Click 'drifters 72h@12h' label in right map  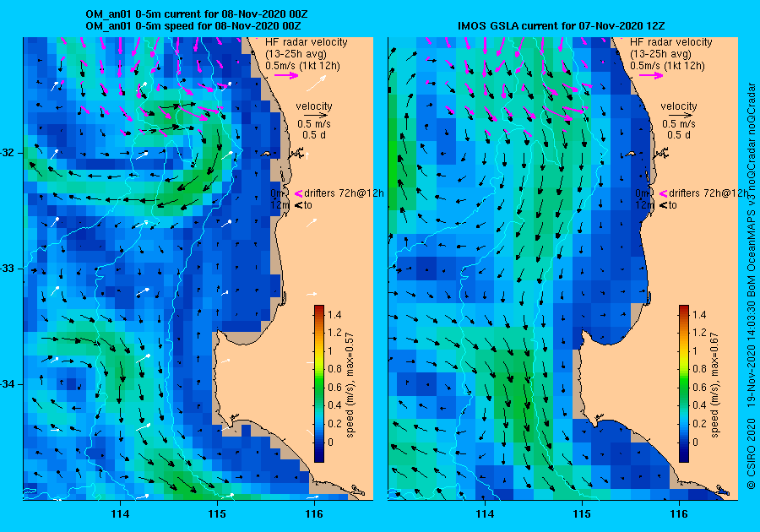pos(708,193)
